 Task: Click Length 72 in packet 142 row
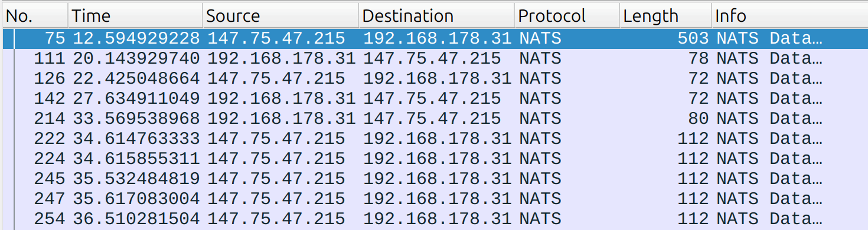point(699,98)
